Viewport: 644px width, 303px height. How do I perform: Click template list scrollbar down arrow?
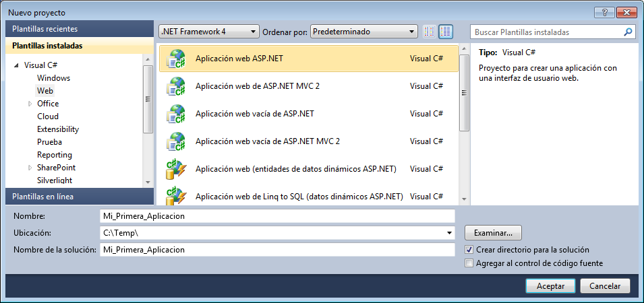(x=464, y=199)
